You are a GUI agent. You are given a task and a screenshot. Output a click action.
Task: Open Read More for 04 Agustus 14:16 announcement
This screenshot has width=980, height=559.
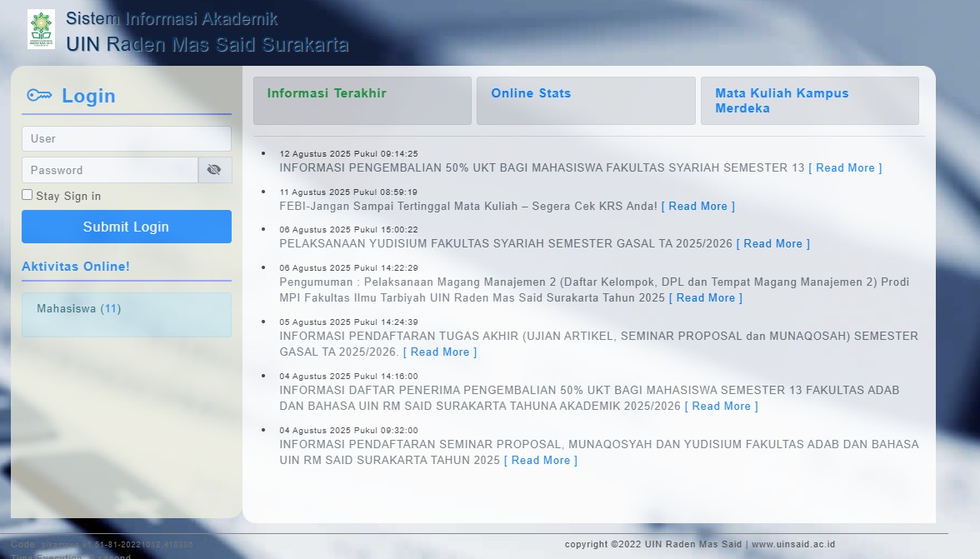[721, 407]
